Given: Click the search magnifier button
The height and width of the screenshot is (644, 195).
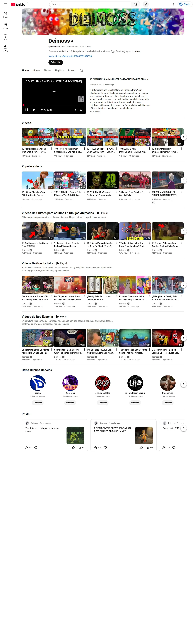Looking at the screenshot, I should coord(135,4).
